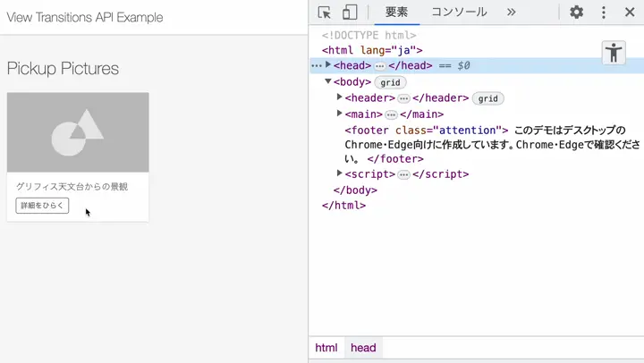Select the DOCTYPE html line
This screenshot has height=363, width=644.
pos(369,35)
